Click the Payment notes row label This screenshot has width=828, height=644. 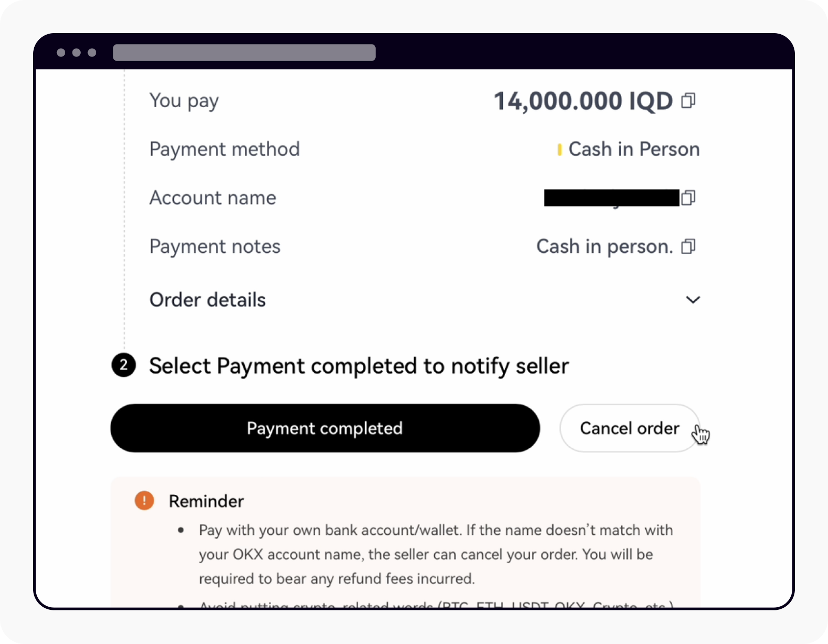pos(215,247)
